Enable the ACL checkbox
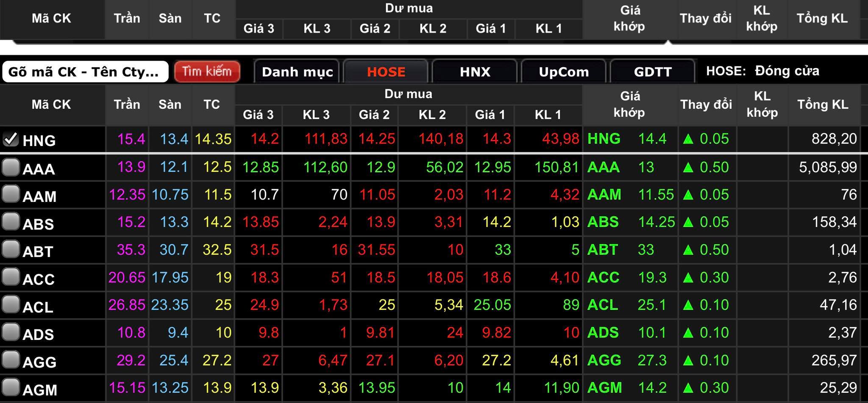The width and height of the screenshot is (868, 403). (x=11, y=305)
